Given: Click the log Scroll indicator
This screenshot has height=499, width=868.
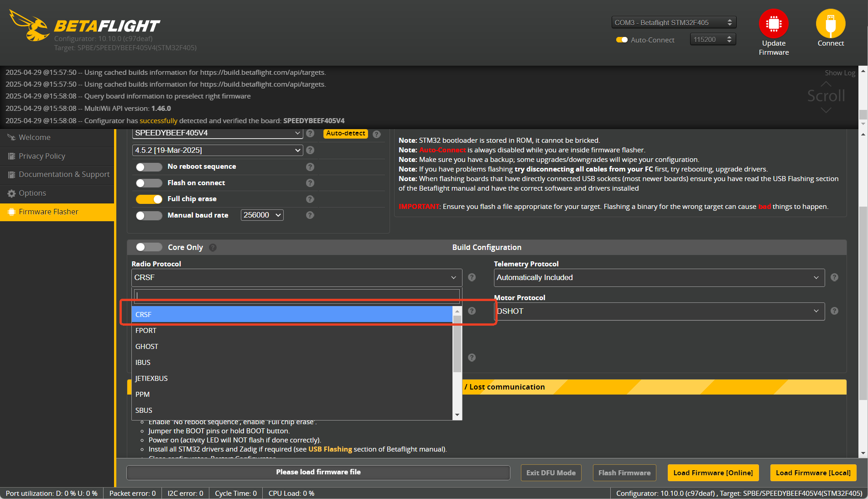Looking at the screenshot, I should [x=826, y=96].
